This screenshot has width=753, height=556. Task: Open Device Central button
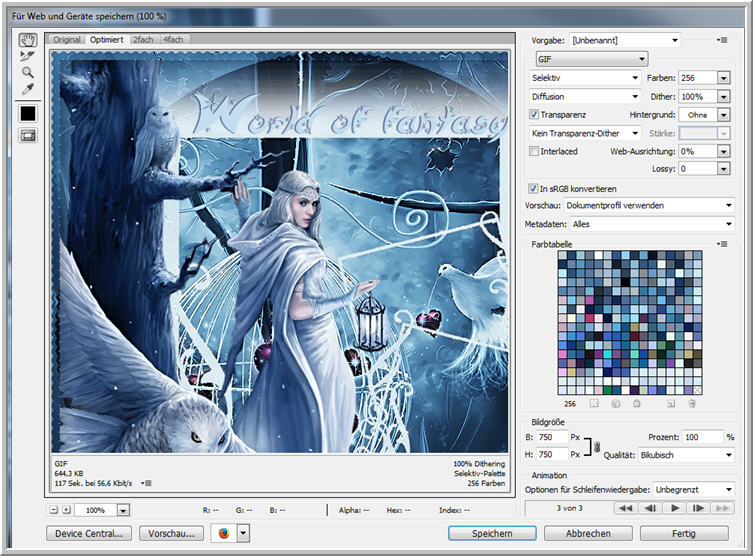(x=89, y=533)
